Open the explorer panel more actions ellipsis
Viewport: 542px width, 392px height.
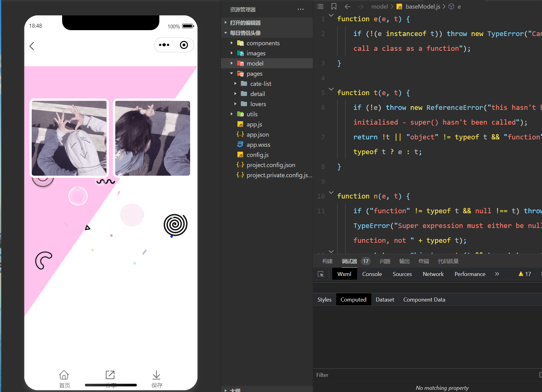tap(301, 10)
